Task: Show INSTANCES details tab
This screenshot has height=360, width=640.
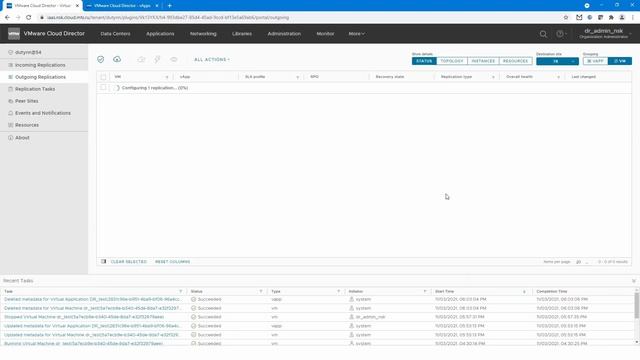Action: [x=483, y=61]
